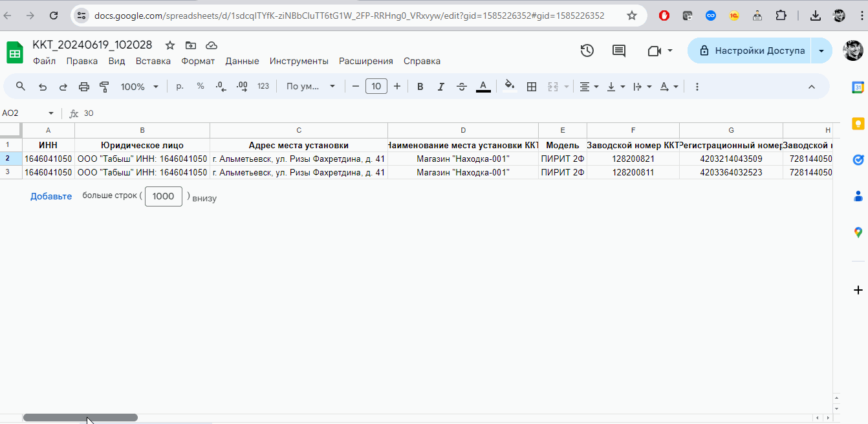Expand the horizontal align dropdown
Screen dimensions: 868x424
pos(589,87)
